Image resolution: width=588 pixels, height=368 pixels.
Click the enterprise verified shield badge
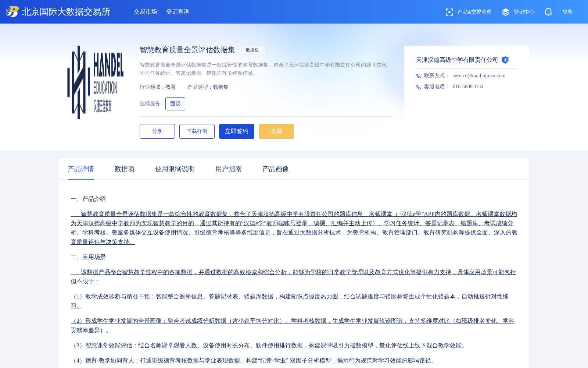tap(505, 60)
